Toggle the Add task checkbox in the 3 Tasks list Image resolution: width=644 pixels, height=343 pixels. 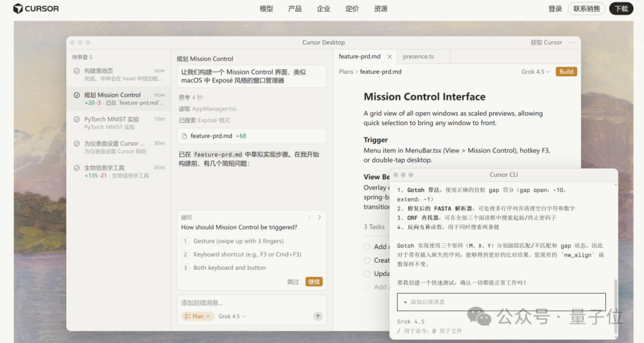pyautogui.click(x=367, y=247)
